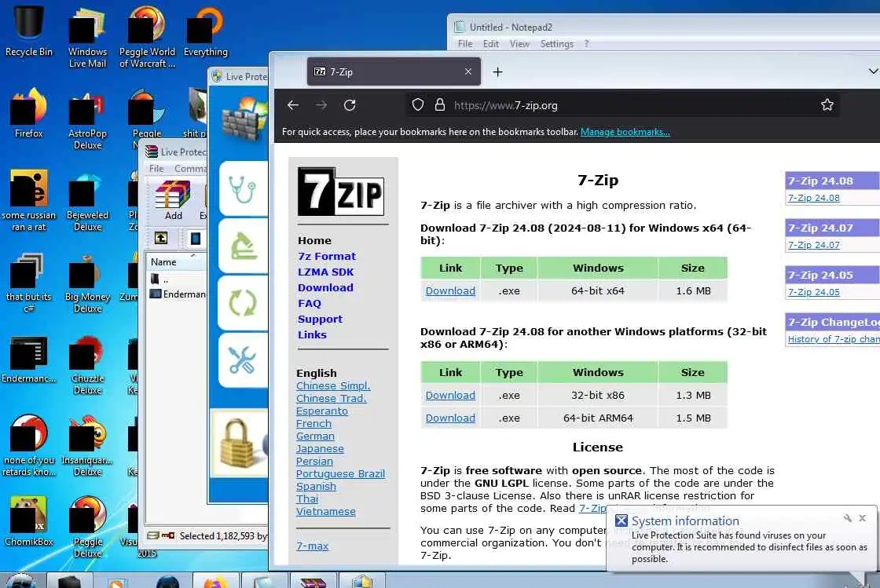880x588 pixels.
Task: Click the up-folder icon in WinRAR
Action: click(161, 238)
